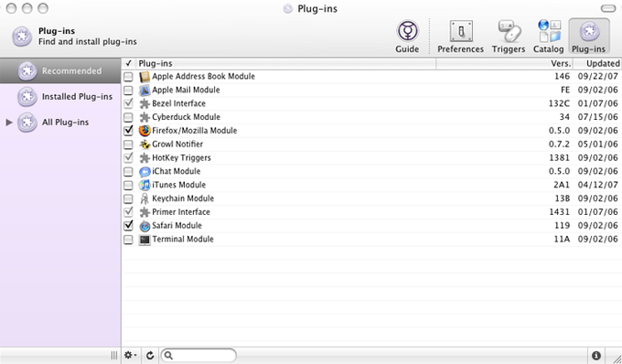
Task: Click the Keychain Module keys icon
Action: [x=145, y=198]
